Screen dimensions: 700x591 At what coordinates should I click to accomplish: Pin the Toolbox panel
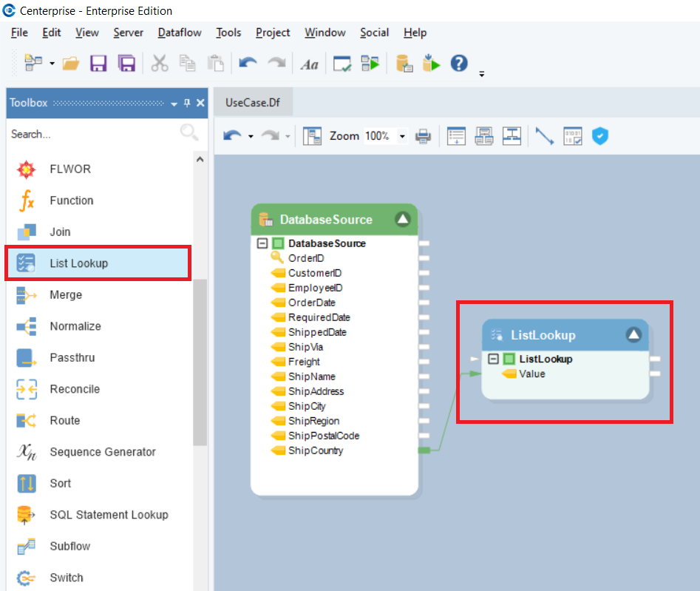(187, 103)
